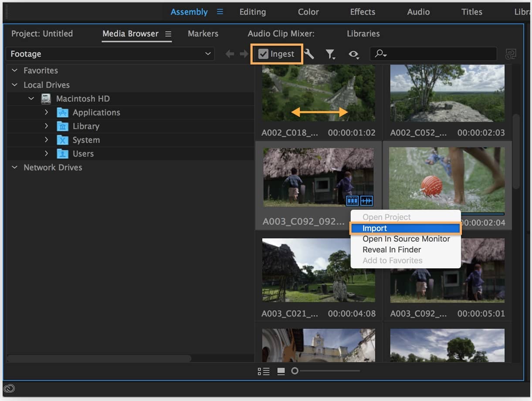
Task: Switch to Audio workspace
Action: click(418, 12)
